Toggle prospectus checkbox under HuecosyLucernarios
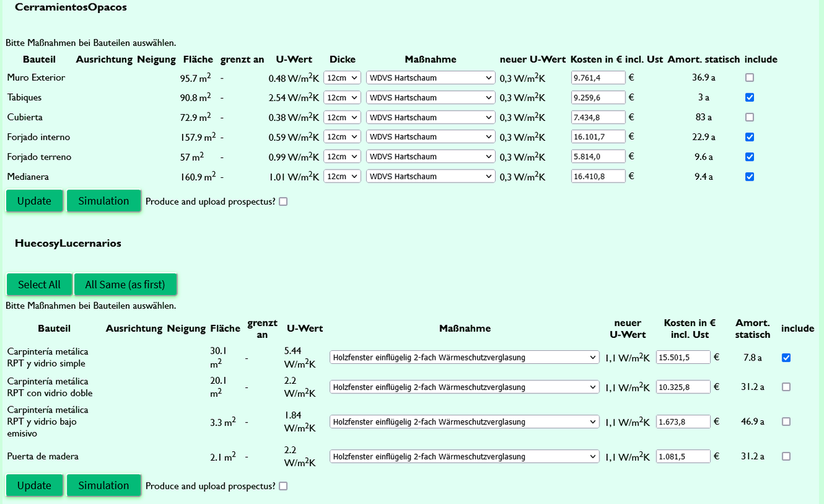The width and height of the screenshot is (824, 504). (x=283, y=486)
